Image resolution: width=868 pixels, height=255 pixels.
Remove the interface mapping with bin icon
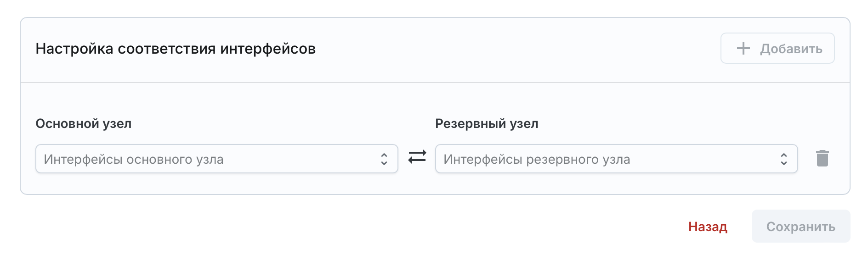pos(822,158)
